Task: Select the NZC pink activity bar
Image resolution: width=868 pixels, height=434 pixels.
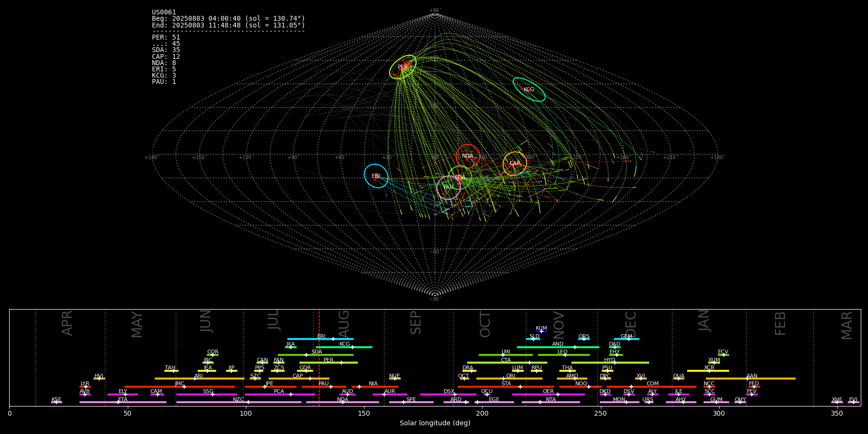Action: pos(239,402)
